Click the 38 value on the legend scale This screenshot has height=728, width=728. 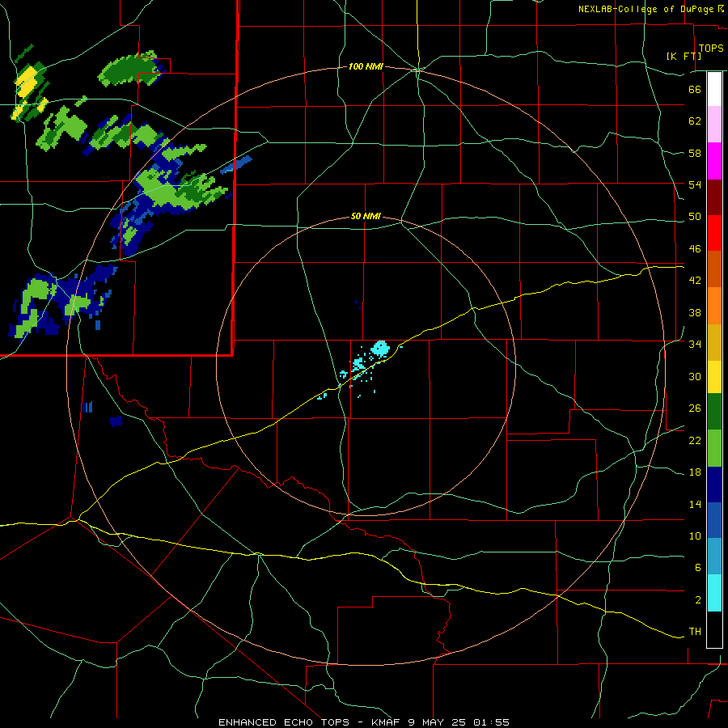point(695,312)
